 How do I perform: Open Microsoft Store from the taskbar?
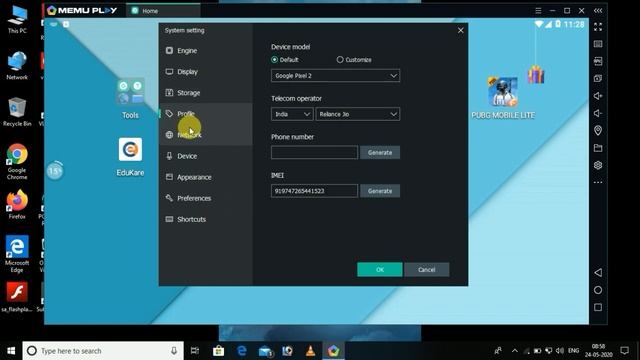pyautogui.click(x=218, y=351)
